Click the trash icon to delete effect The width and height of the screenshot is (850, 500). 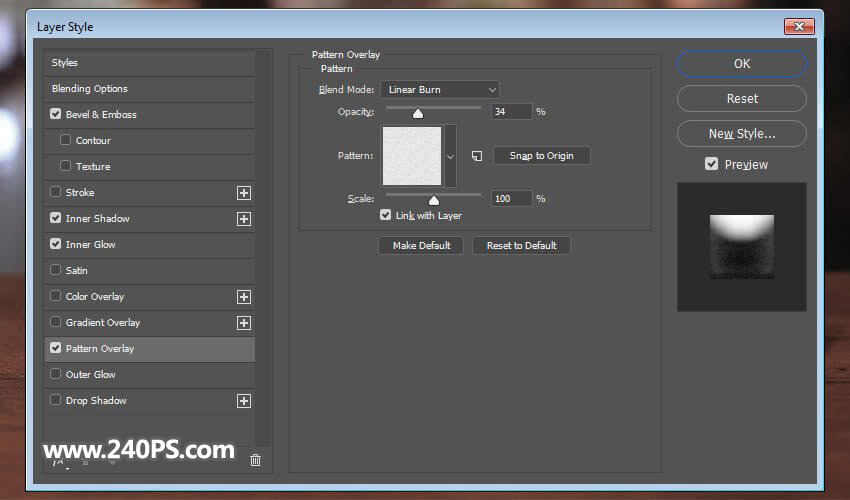255,460
